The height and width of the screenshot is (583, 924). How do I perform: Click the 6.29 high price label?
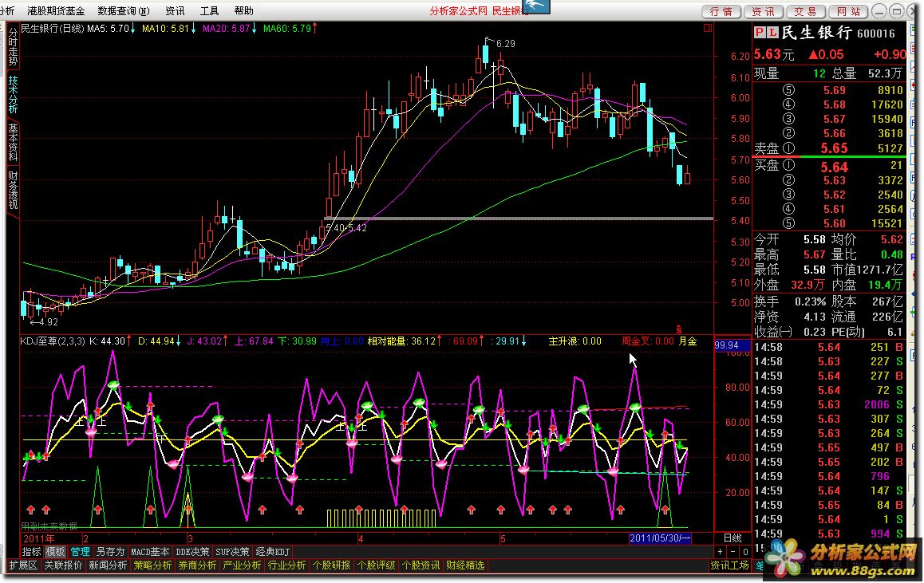coord(506,44)
